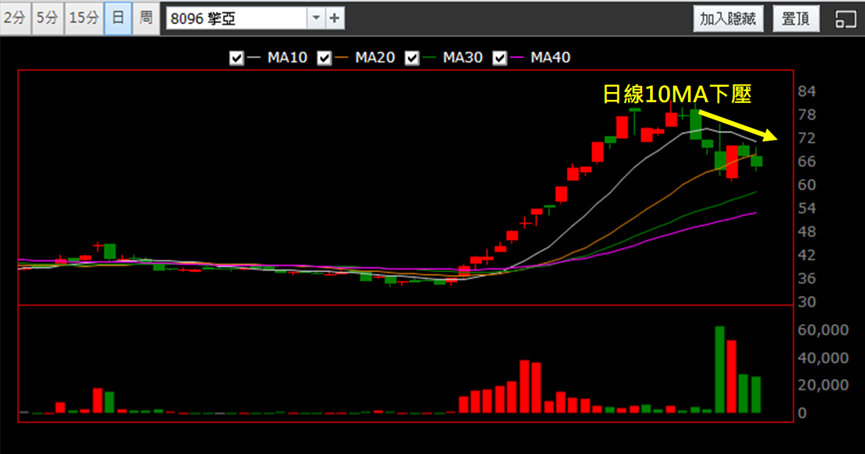Viewport: 865px width, 454px height.
Task: Click the 置頂 button
Action: tap(796, 19)
